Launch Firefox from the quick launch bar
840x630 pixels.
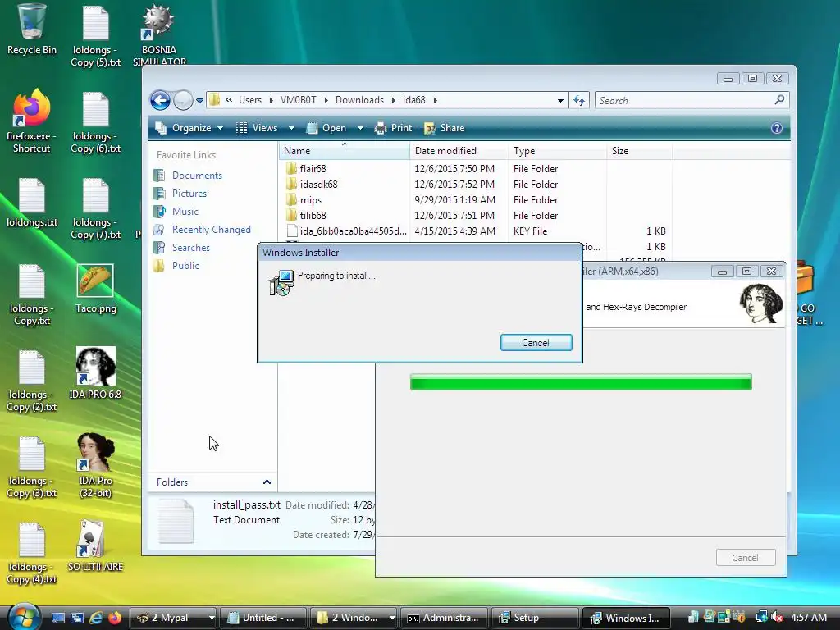coord(115,618)
